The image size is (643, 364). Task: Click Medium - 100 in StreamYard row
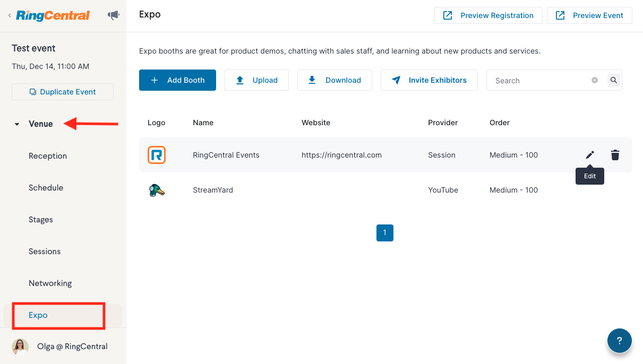513,190
